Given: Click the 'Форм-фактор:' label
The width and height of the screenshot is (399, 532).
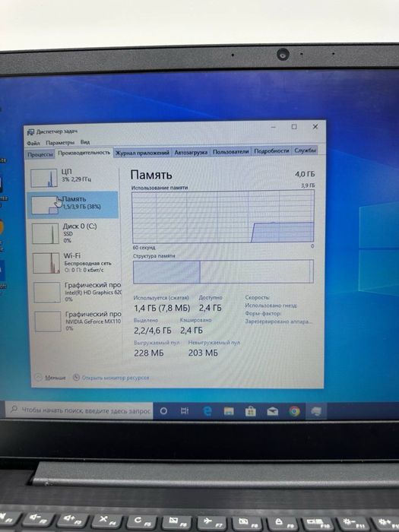Looking at the screenshot, I should coord(263,313).
